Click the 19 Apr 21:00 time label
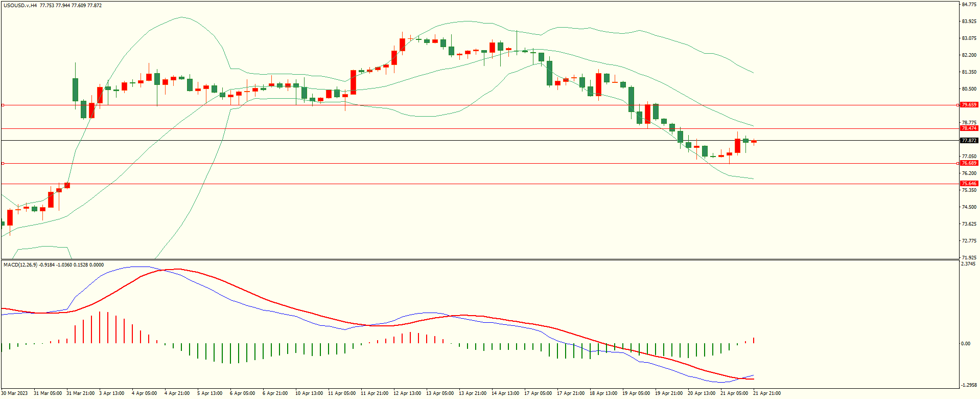The width and height of the screenshot is (980, 399). (669, 393)
